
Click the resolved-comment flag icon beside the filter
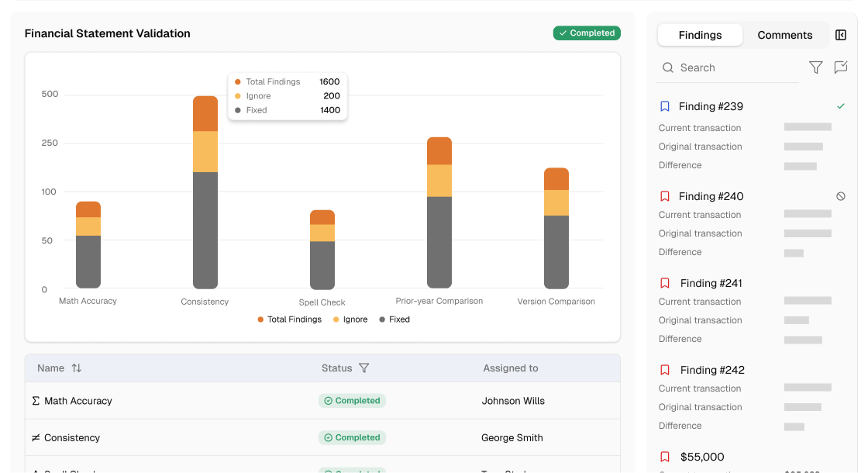coord(841,67)
